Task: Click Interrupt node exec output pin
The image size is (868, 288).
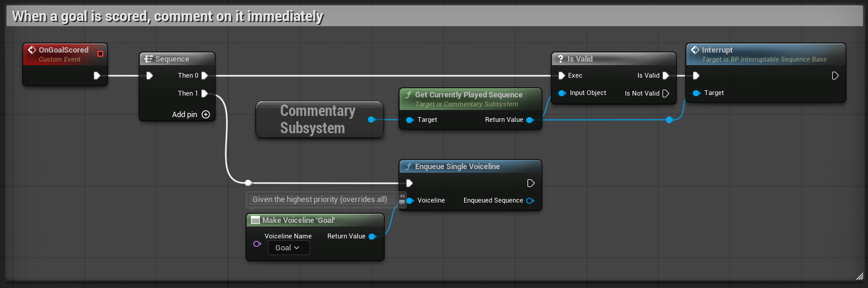Action: (x=835, y=75)
